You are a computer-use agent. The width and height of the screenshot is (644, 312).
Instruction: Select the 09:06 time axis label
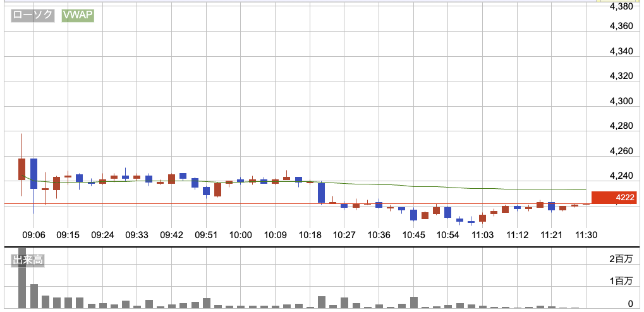(33, 235)
